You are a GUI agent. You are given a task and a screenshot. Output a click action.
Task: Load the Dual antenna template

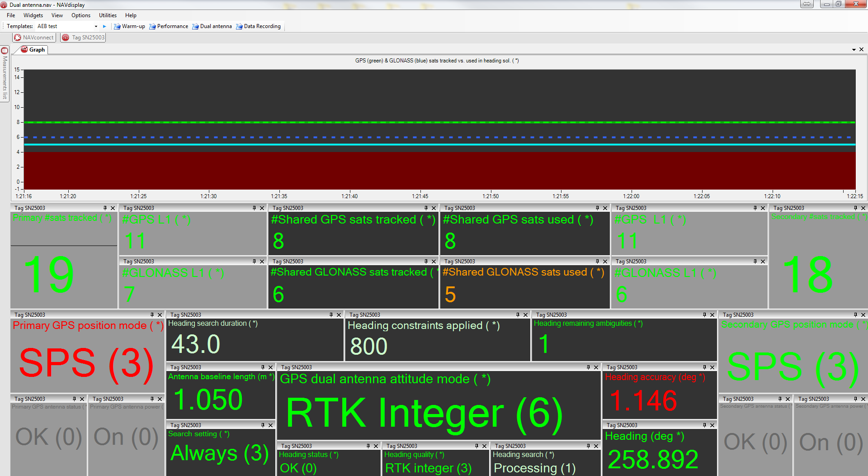coord(212,26)
